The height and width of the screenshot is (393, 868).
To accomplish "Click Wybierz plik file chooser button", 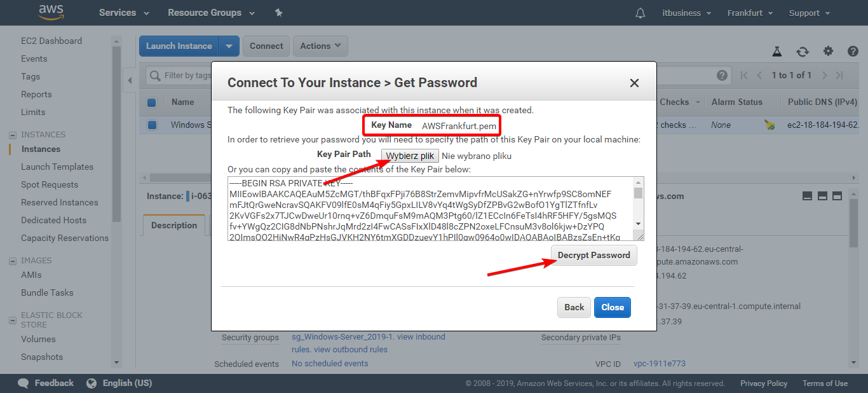I will click(410, 156).
